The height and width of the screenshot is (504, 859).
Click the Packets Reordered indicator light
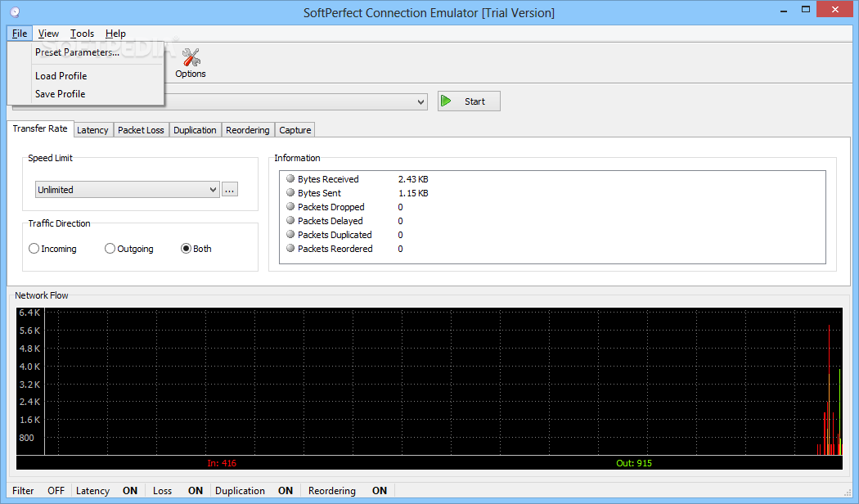coord(290,248)
